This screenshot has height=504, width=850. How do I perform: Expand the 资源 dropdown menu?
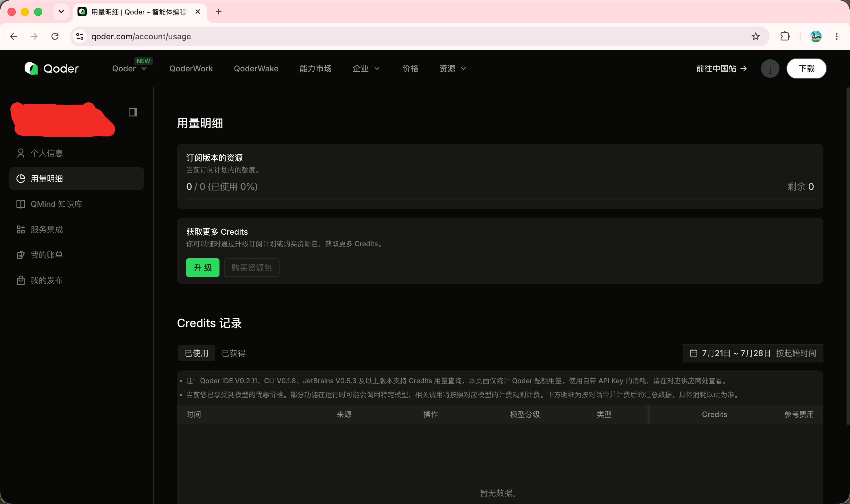[453, 68]
